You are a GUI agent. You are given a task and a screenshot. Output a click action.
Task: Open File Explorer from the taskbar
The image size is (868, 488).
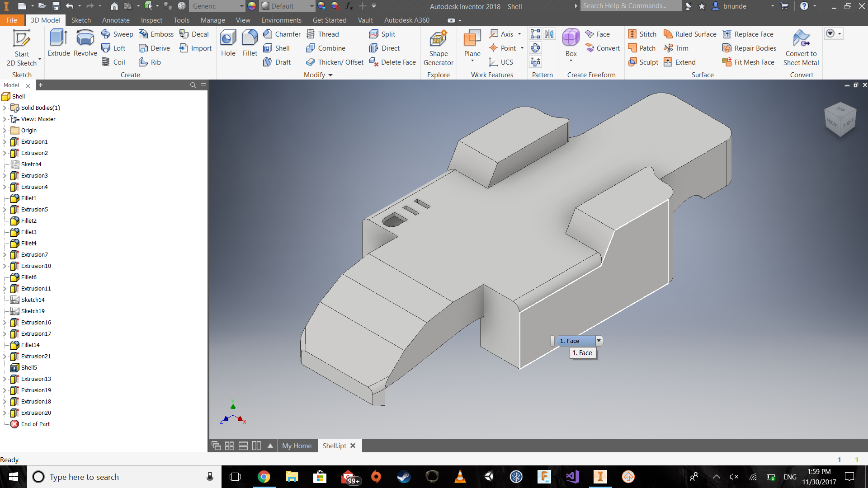point(292,477)
